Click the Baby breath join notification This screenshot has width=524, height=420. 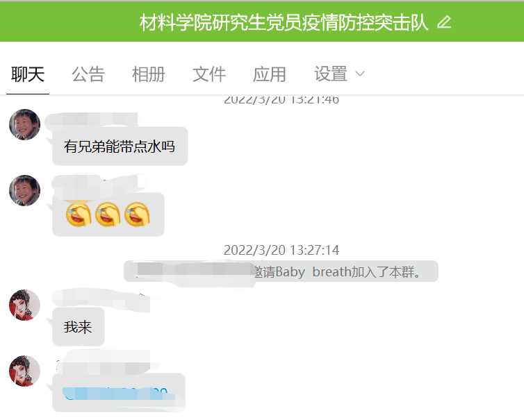click(281, 271)
